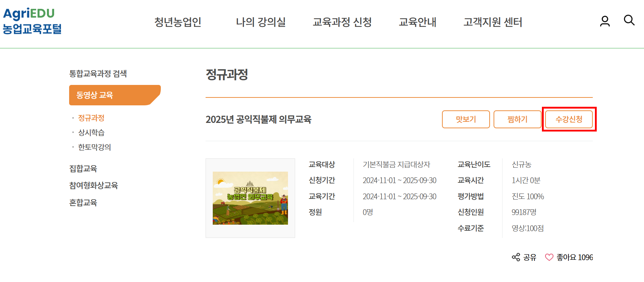This screenshot has height=282, width=644.
Task: Click the 좋아요 1096 count text
Action: coord(575,257)
